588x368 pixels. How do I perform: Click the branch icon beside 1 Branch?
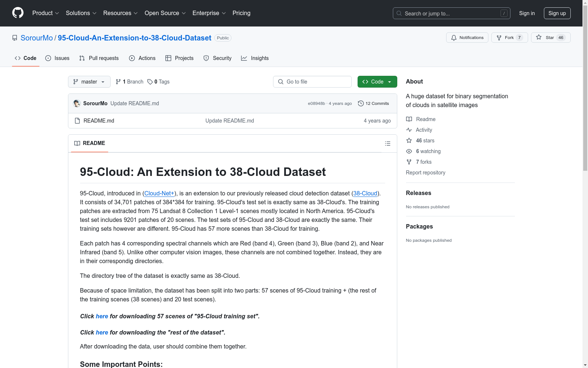118,82
